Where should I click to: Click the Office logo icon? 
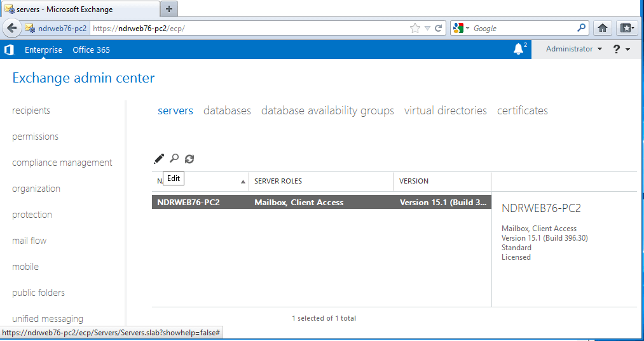9,50
